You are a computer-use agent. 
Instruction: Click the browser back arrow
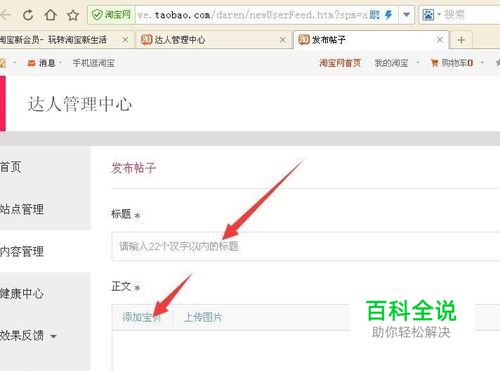tap(6, 15)
